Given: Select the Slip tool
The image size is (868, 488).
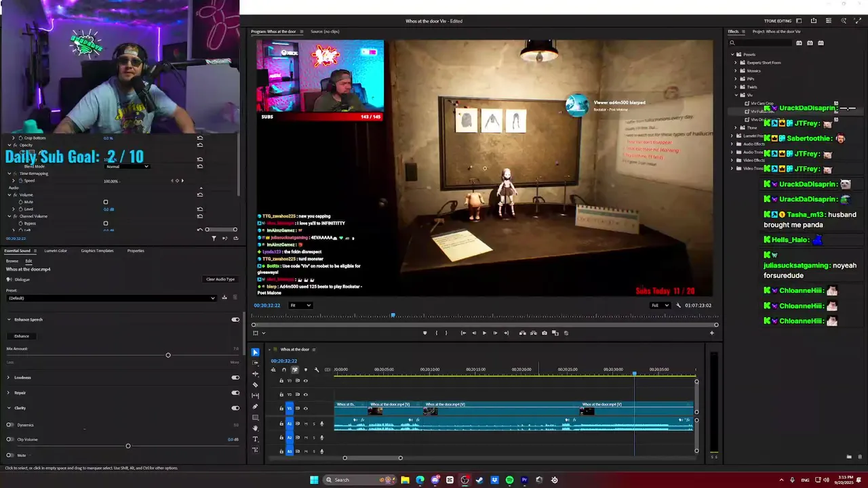Looking at the screenshot, I should 255,396.
